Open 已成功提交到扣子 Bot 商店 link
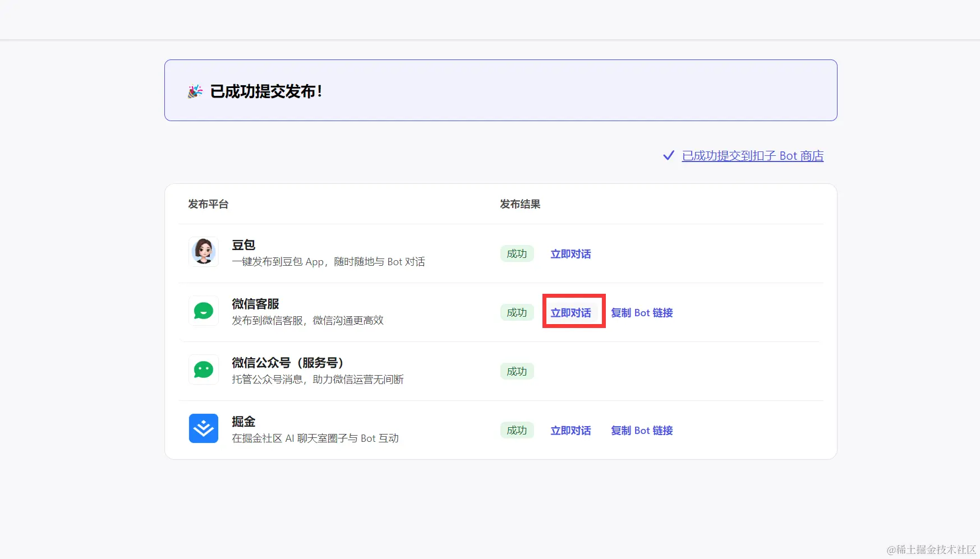This screenshot has height=559, width=980. click(x=753, y=156)
